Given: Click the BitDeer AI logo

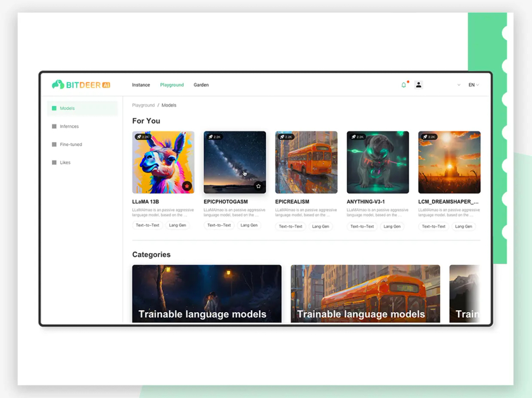Looking at the screenshot, I should click(81, 85).
